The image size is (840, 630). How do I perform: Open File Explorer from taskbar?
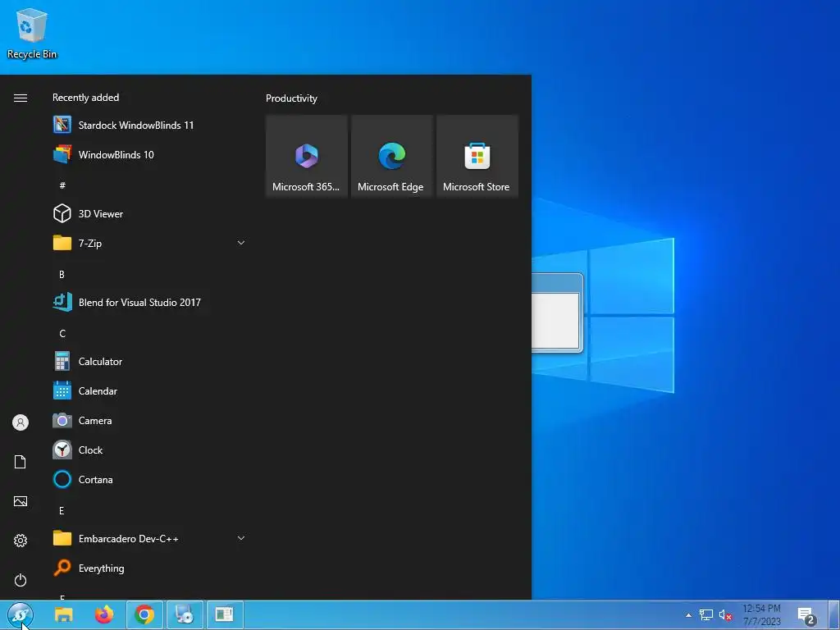64,614
